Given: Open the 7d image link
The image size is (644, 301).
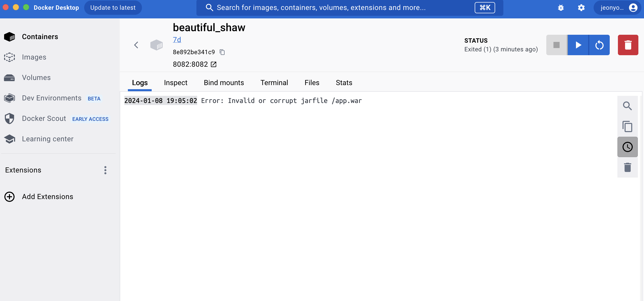Looking at the screenshot, I should 177,40.
